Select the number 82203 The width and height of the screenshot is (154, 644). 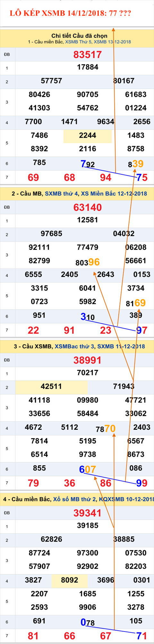[x=136, y=567]
